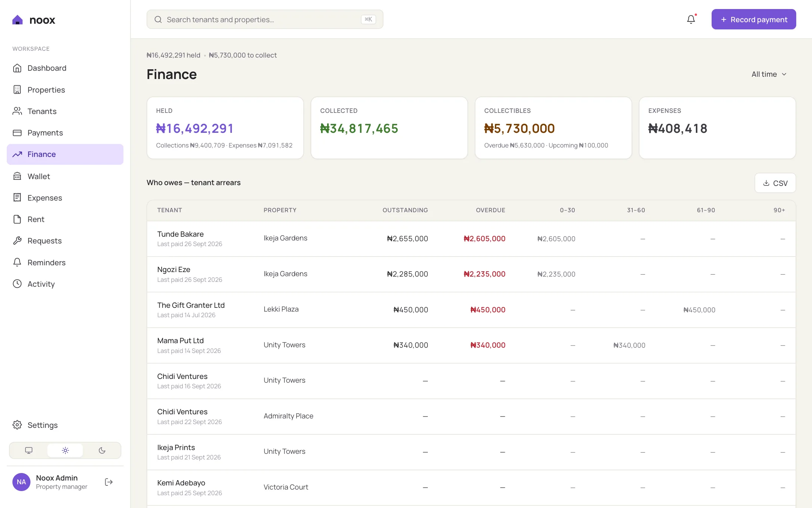Open notifications bell in top bar
The width and height of the screenshot is (812, 508).
coord(691,19)
